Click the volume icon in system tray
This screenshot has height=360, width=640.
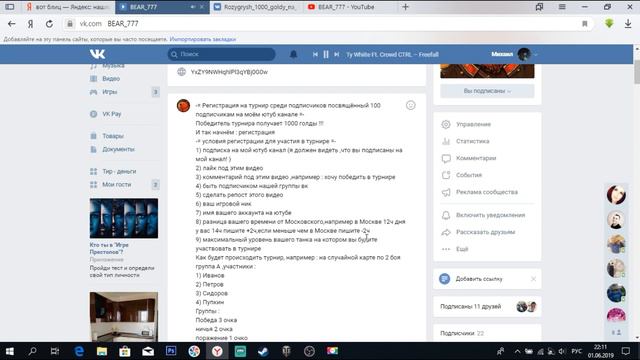pyautogui.click(x=562, y=351)
